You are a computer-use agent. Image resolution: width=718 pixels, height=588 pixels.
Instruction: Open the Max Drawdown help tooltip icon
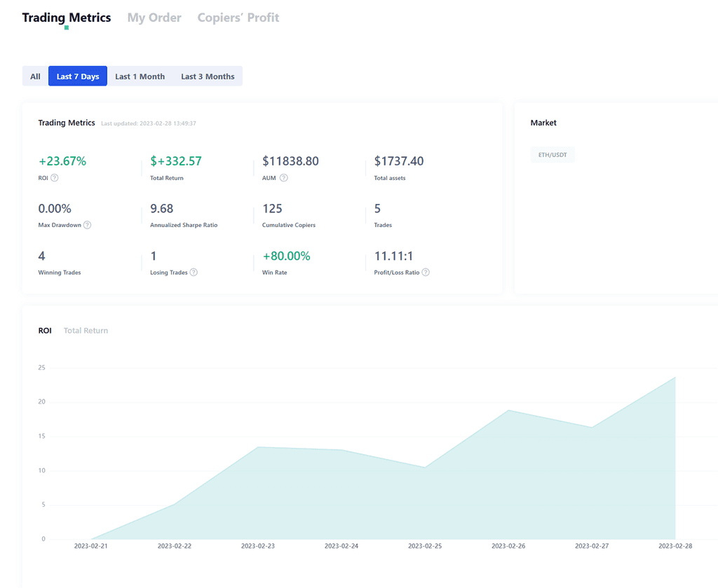(88, 225)
